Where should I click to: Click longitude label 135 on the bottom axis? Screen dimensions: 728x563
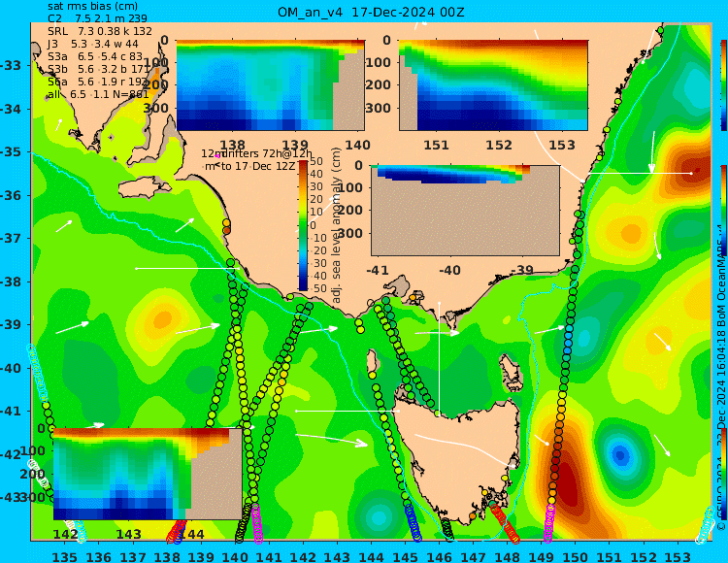click(65, 556)
